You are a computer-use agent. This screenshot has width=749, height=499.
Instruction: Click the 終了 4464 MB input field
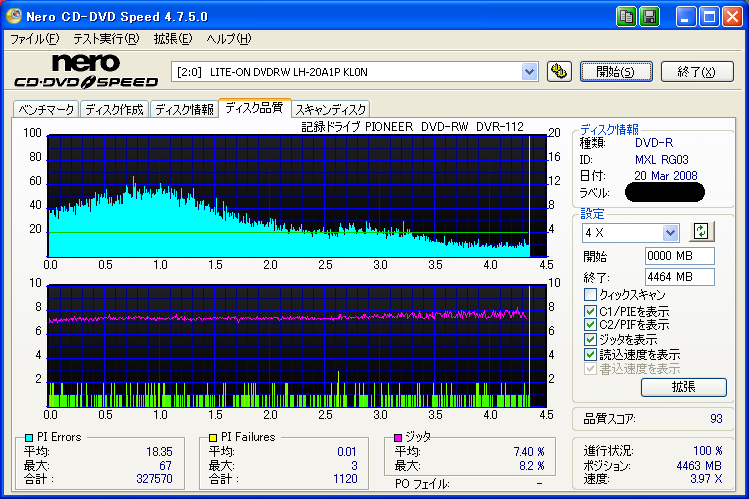click(679, 276)
